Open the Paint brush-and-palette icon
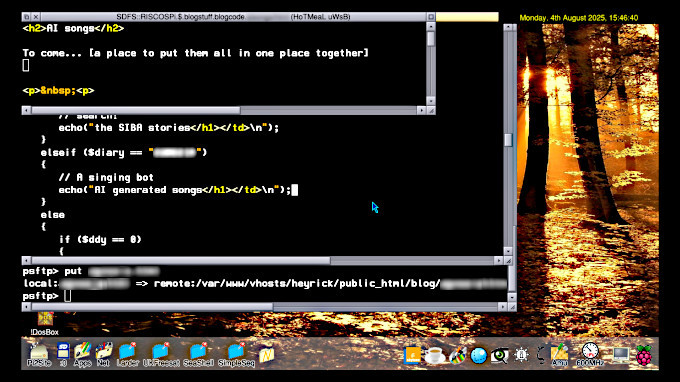Image resolution: width=680 pixels, height=382 pixels. [x=457, y=356]
